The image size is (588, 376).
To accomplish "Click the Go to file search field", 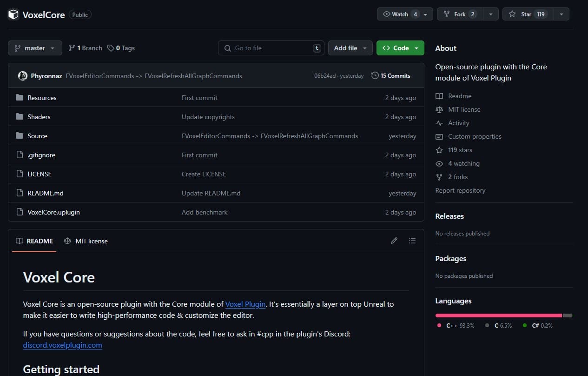I will pos(271,48).
